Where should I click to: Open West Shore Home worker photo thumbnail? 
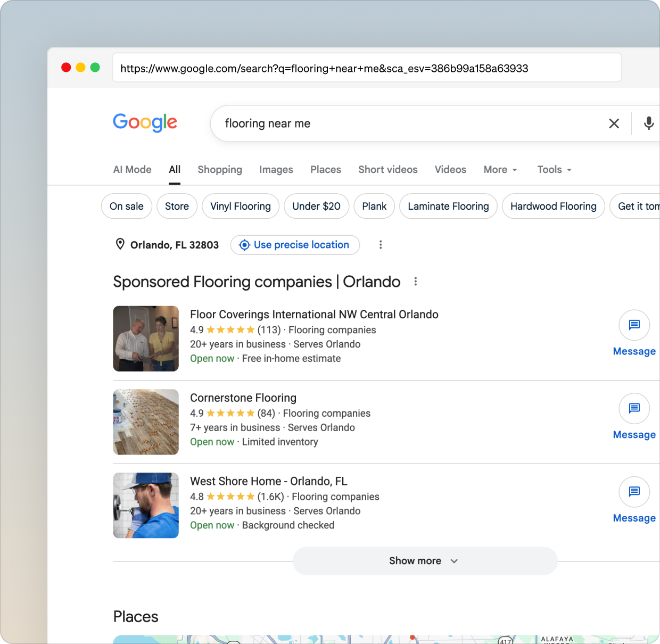(x=146, y=505)
